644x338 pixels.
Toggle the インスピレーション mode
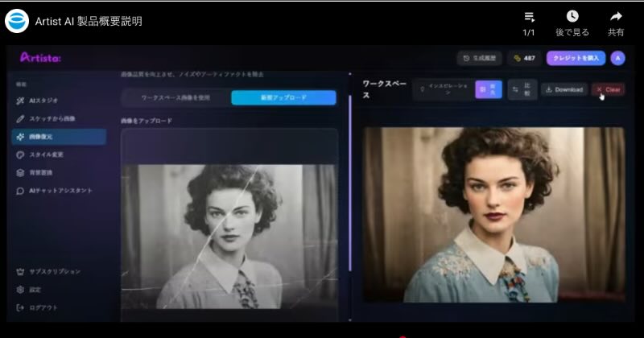[441, 89]
